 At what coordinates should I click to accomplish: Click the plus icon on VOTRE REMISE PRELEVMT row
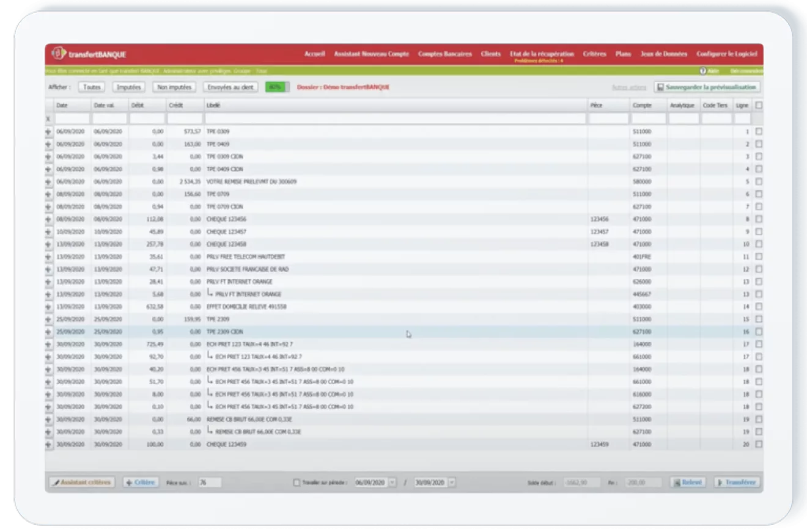click(48, 181)
